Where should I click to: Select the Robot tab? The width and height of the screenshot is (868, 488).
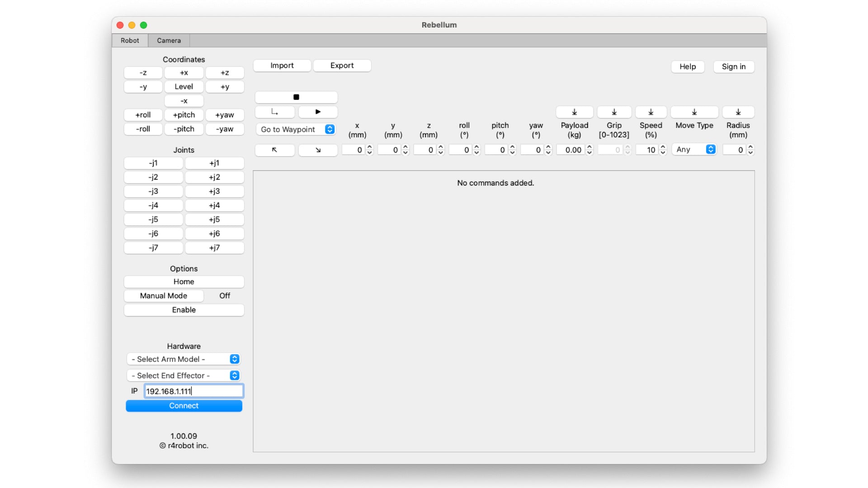point(130,40)
